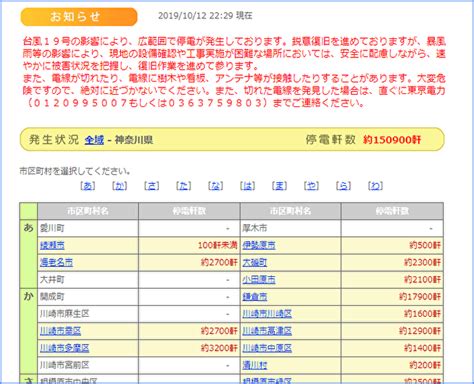Open the 小田原市 outage details link
The width and height of the screenshot is (474, 384).
coord(259,280)
